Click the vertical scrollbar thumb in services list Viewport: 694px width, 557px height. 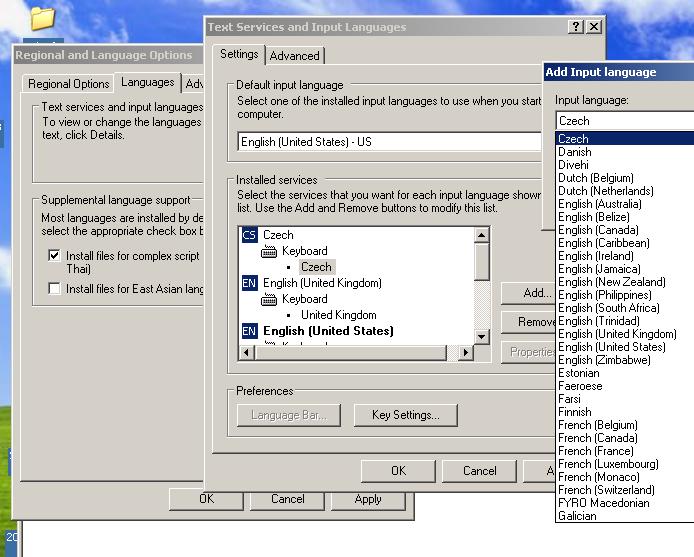coord(482,262)
